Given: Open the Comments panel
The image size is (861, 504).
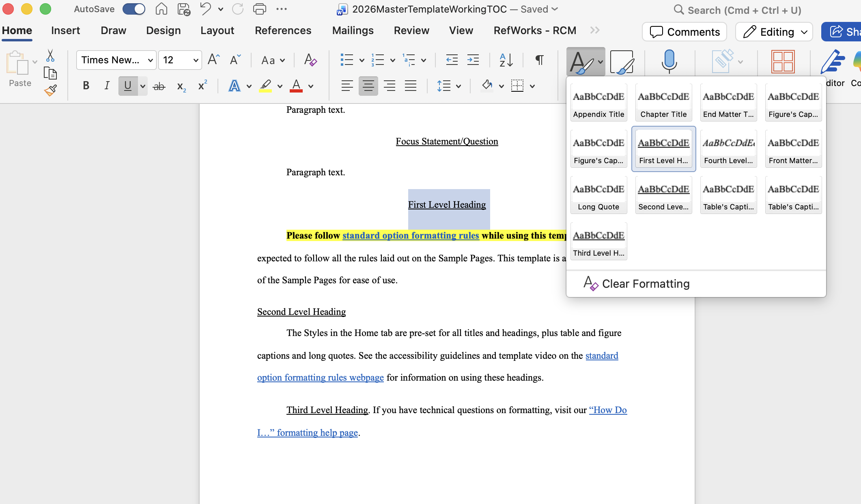Looking at the screenshot, I should click(x=684, y=32).
